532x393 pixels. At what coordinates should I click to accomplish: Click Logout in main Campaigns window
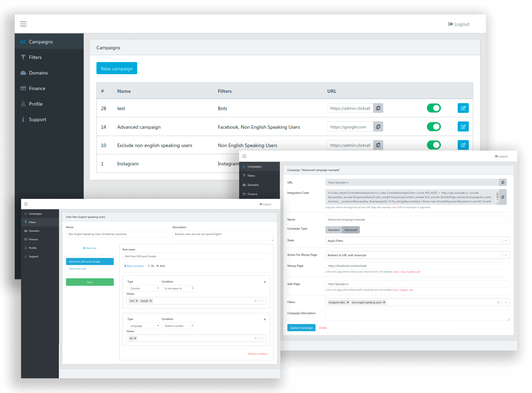tap(459, 24)
